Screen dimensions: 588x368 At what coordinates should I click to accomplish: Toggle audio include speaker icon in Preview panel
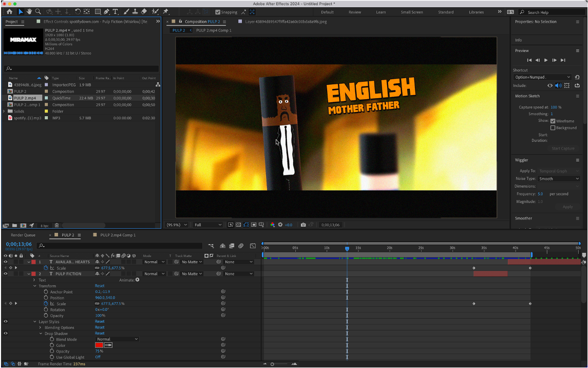click(x=558, y=85)
